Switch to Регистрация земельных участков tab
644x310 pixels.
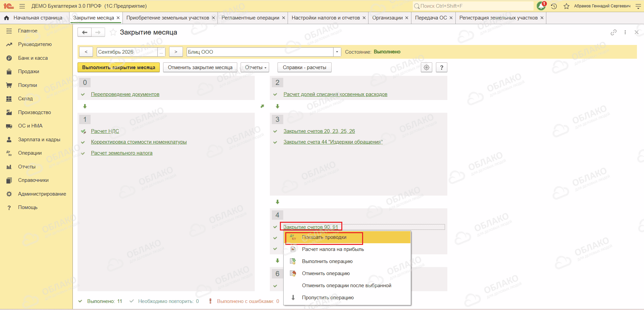[x=498, y=18]
